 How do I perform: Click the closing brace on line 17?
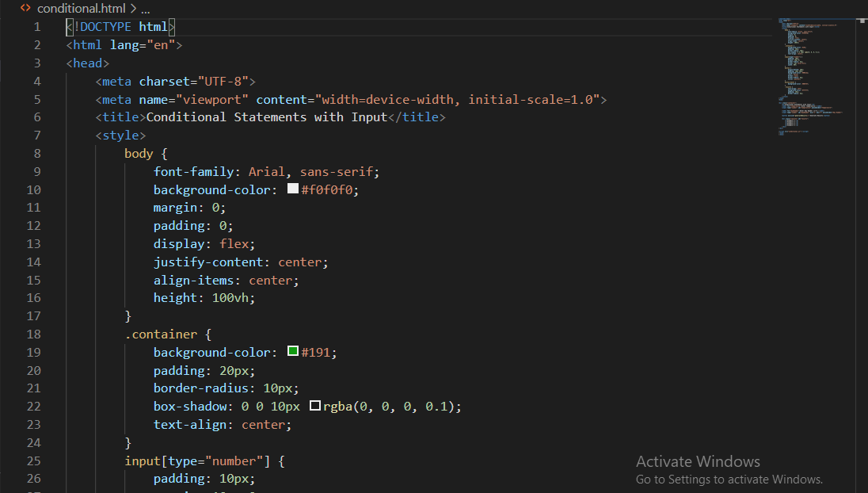click(x=128, y=316)
